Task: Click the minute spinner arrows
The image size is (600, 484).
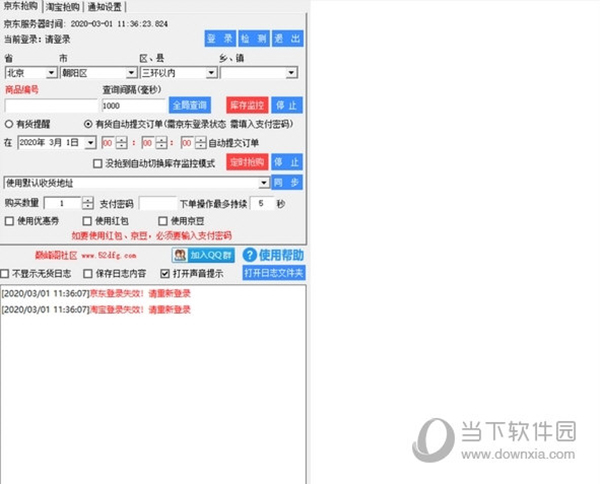Action: point(161,143)
